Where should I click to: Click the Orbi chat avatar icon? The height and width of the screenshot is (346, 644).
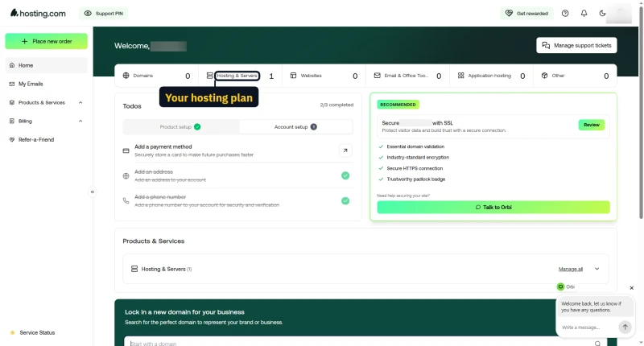[560, 287]
